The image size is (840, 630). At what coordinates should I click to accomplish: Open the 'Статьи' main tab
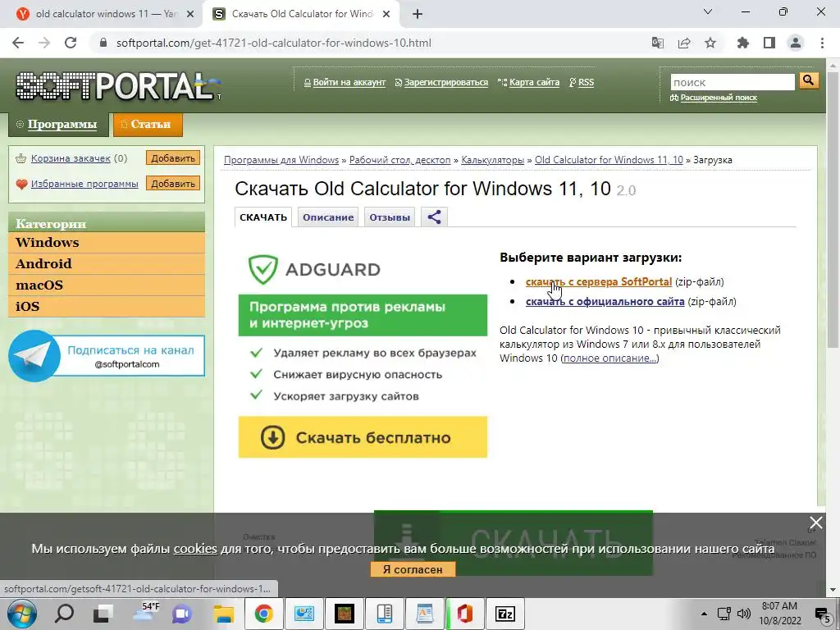point(148,125)
